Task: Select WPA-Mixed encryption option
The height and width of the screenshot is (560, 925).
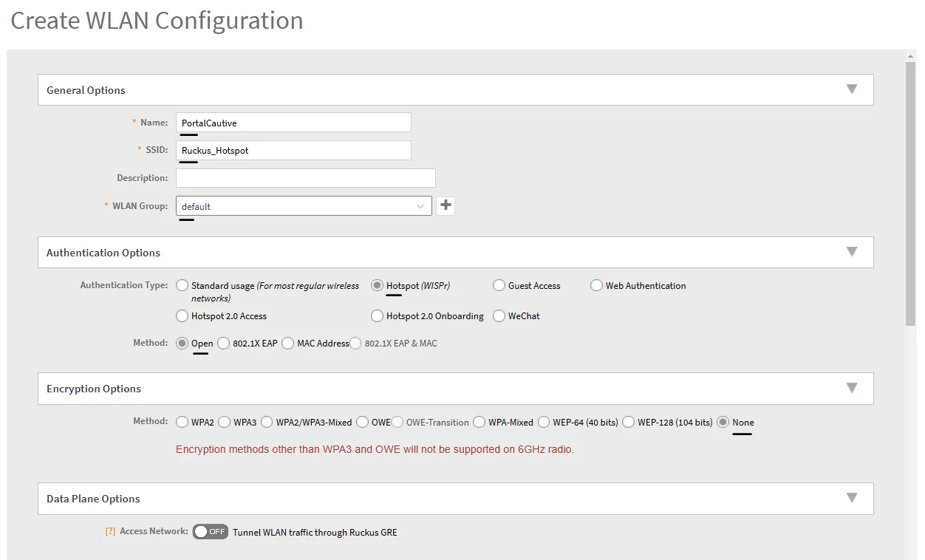Action: click(479, 423)
